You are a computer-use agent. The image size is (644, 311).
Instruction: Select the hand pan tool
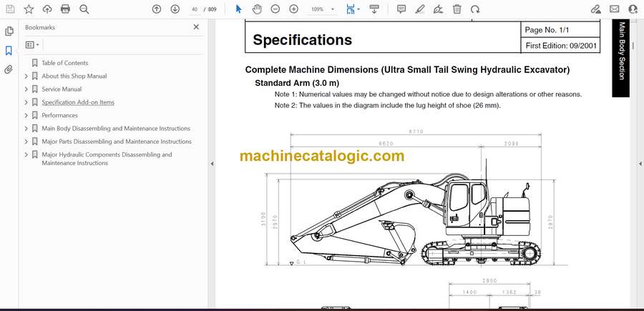(x=257, y=9)
